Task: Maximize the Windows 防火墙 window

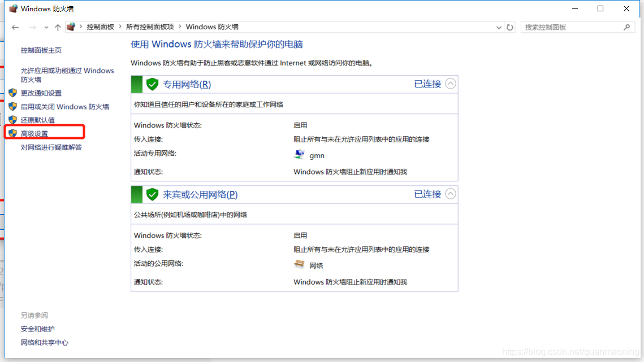Action: pos(600,8)
